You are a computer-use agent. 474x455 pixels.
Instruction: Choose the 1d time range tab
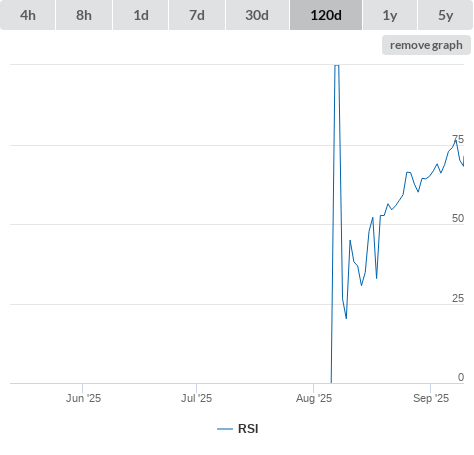[x=141, y=15]
